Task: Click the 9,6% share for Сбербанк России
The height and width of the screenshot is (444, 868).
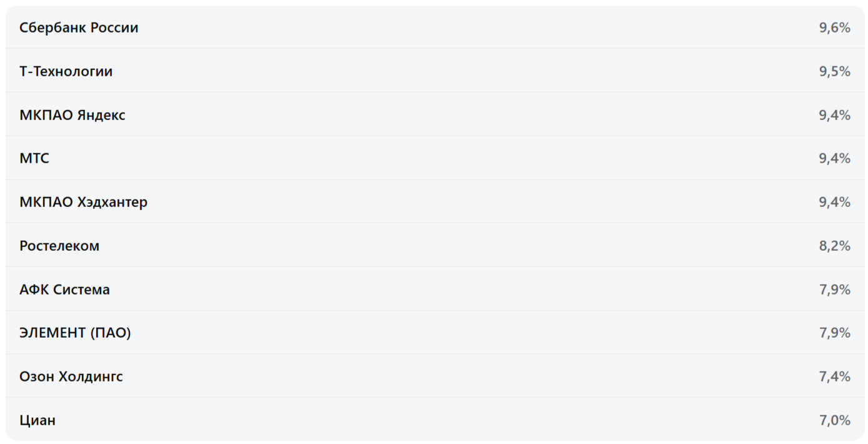Action: pyautogui.click(x=834, y=28)
